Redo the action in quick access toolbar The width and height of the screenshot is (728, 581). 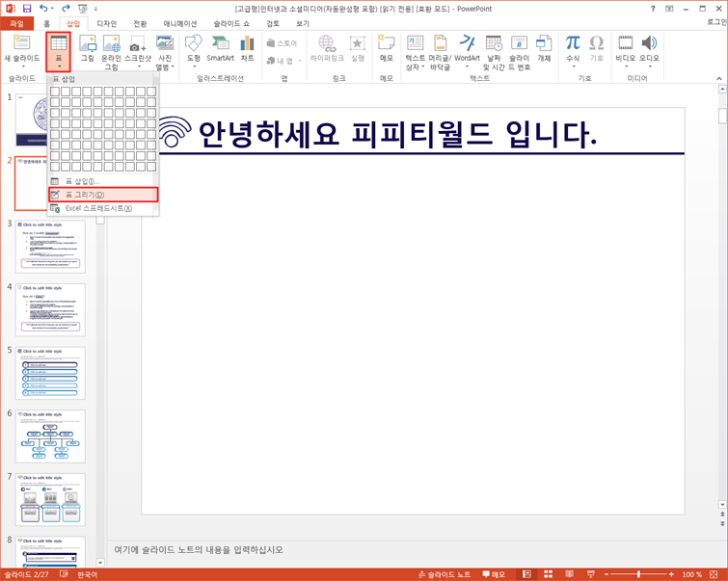(66, 9)
